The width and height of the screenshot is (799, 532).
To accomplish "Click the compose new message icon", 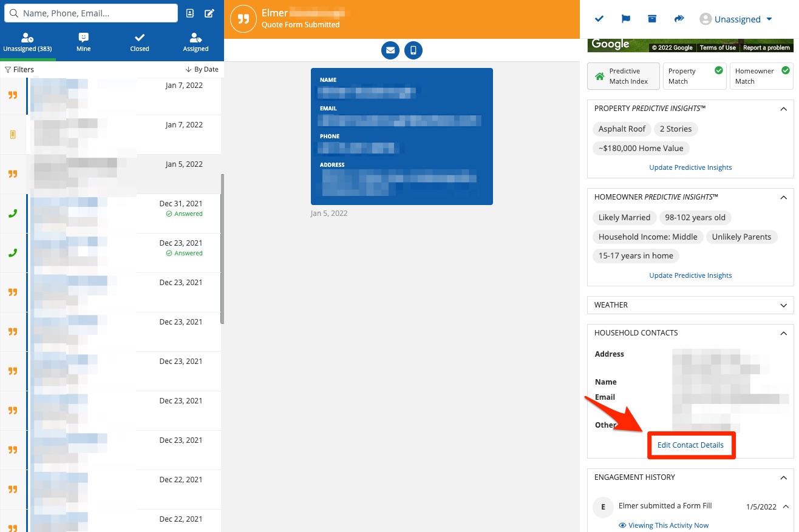I will coord(209,13).
